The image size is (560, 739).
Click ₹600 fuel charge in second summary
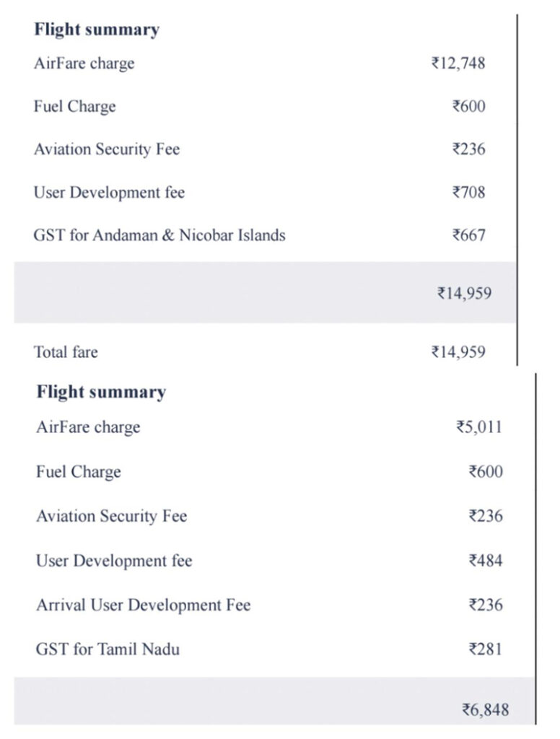(486, 472)
